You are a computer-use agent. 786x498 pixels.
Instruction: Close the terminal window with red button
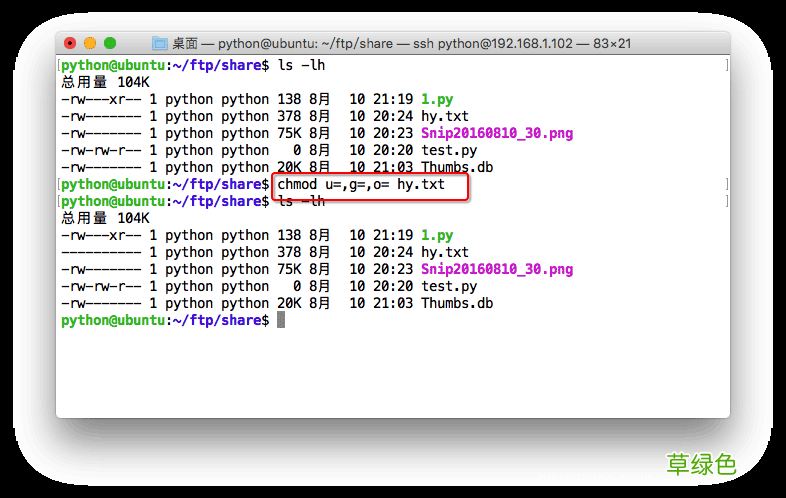click(x=70, y=43)
